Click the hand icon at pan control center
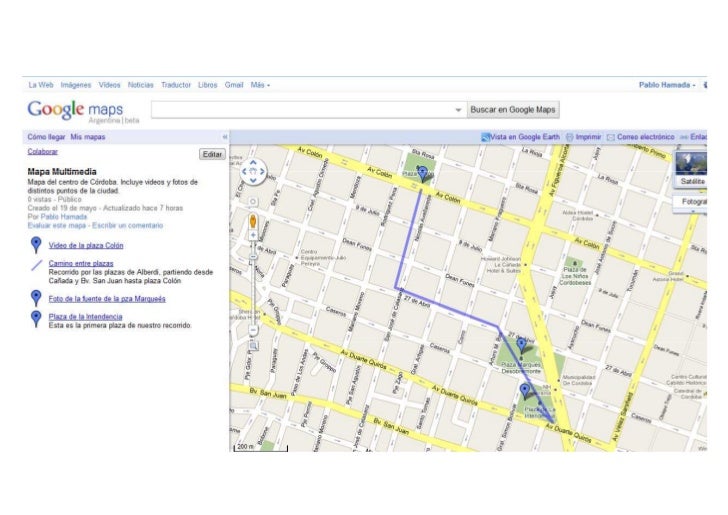This screenshot has width=728, height=515. [253, 171]
